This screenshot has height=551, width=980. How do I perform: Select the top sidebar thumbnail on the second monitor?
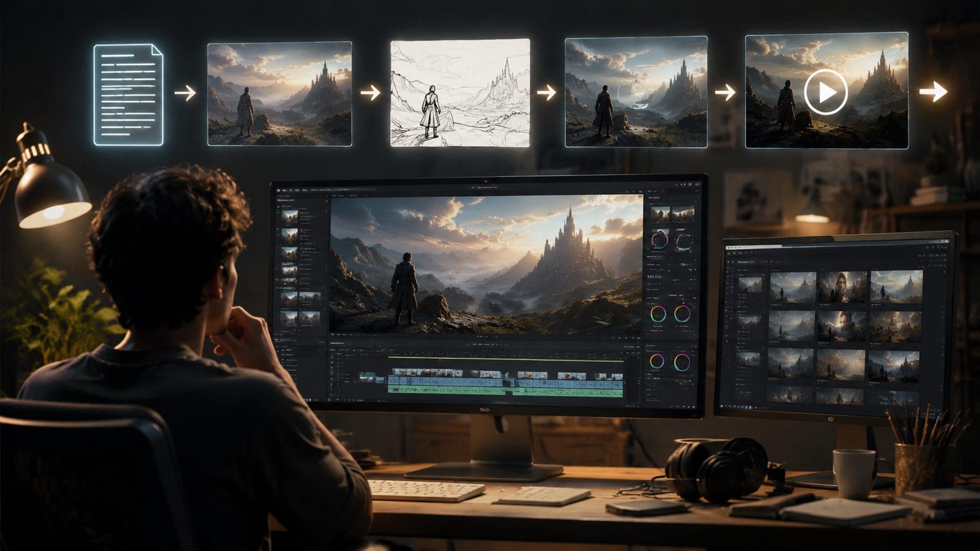pyautogui.click(x=750, y=283)
